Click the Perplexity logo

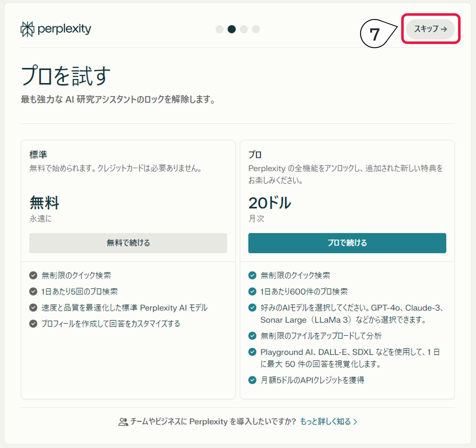coord(56,29)
